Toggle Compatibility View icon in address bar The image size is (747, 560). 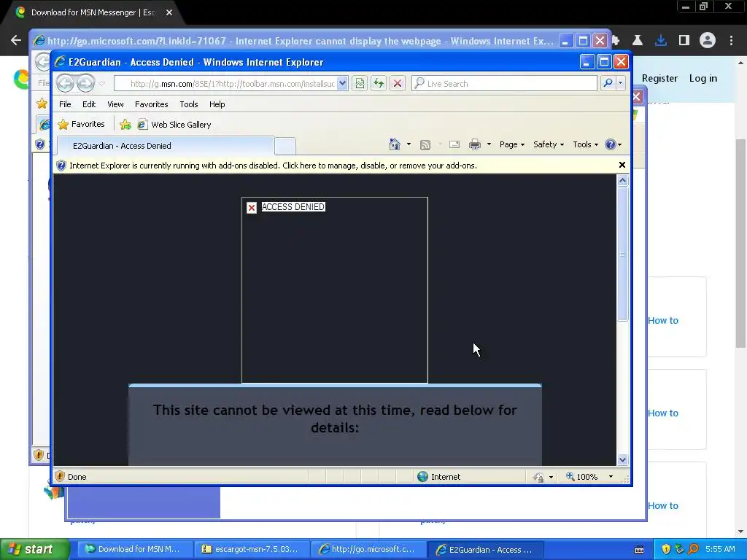point(360,84)
